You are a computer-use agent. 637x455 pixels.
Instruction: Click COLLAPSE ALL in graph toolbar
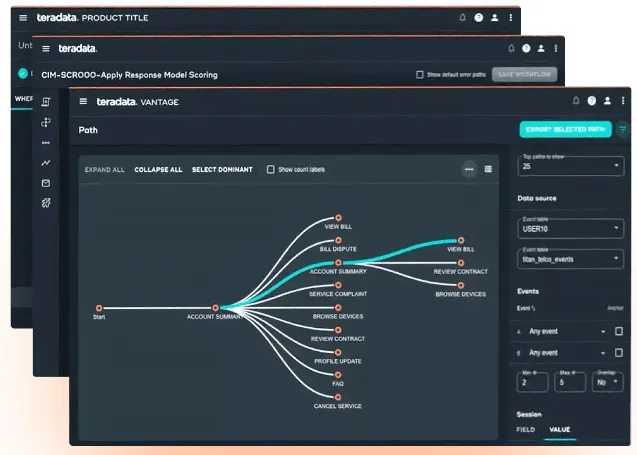tap(158, 169)
